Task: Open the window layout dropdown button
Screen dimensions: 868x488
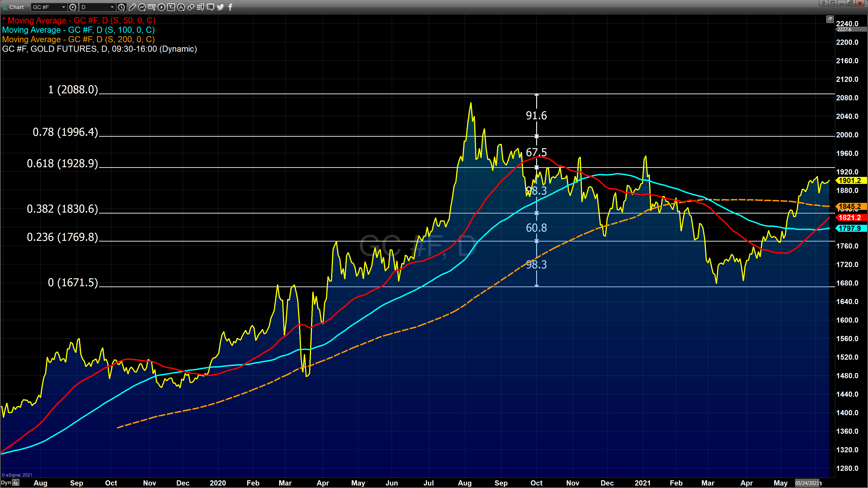Action: click(x=833, y=3)
